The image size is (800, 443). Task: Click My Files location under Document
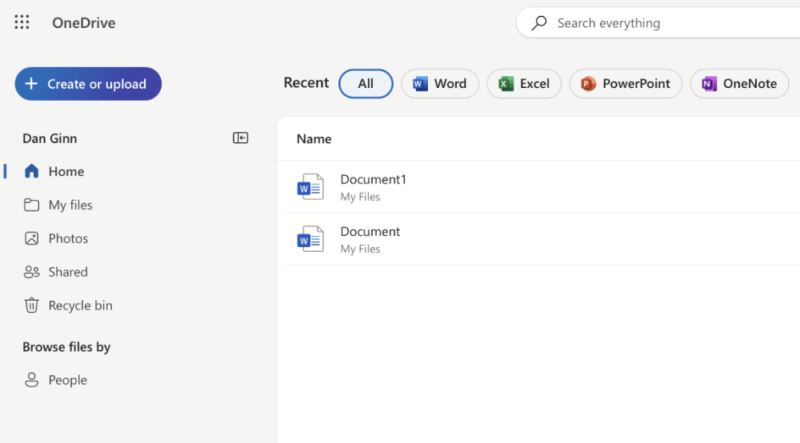(360, 249)
